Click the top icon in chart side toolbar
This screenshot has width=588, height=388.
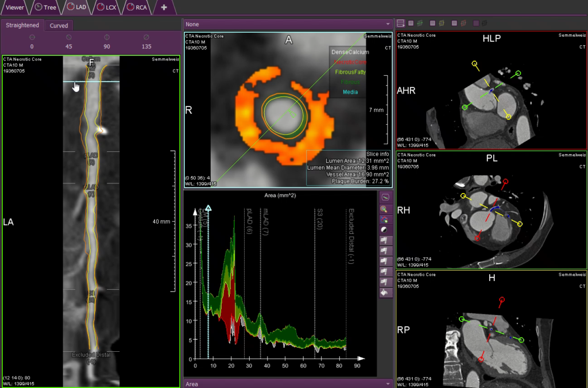(386, 198)
